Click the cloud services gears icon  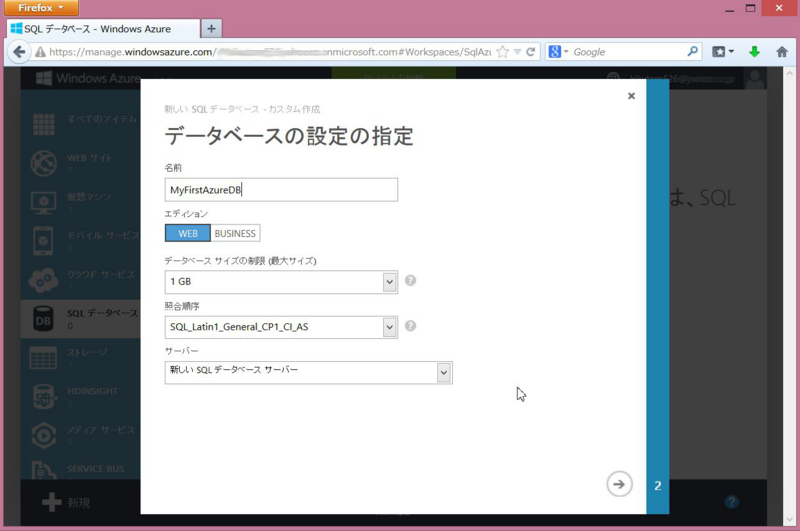click(43, 280)
